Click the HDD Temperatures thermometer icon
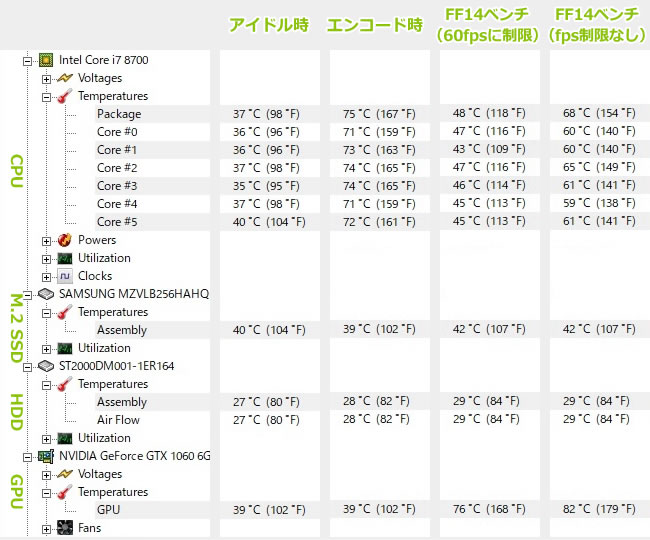The height and width of the screenshot is (540, 650). click(x=65, y=384)
